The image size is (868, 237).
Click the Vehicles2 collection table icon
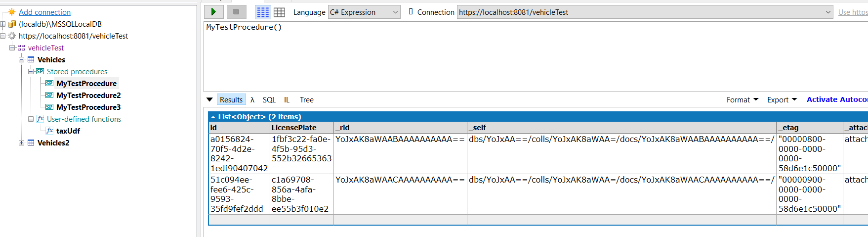pyautogui.click(x=31, y=142)
